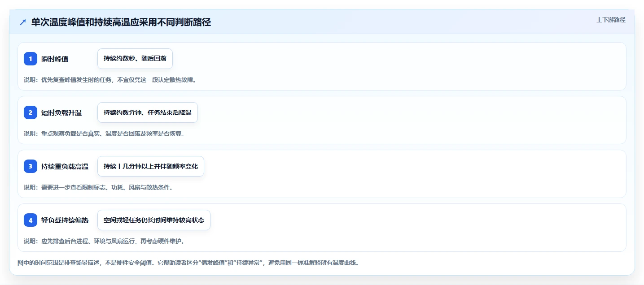Click the 轻负载持续偏热 step title
Viewport: 644px width, 285px height.
[x=65, y=220]
